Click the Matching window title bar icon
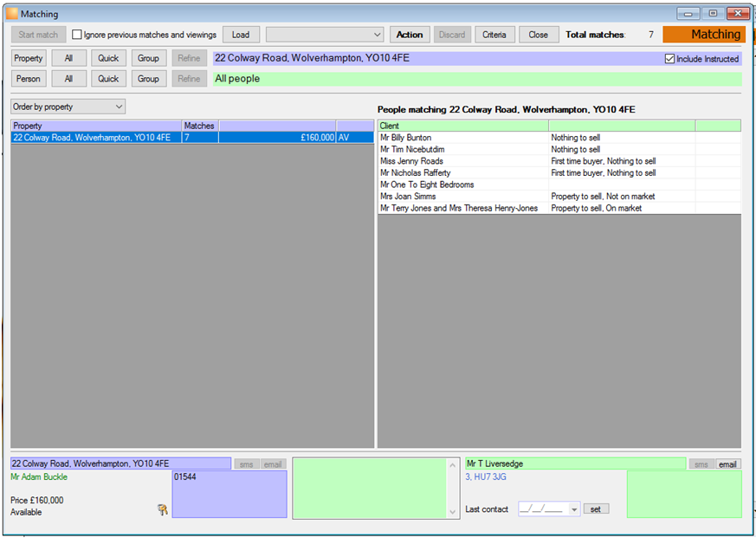 pyautogui.click(x=11, y=14)
